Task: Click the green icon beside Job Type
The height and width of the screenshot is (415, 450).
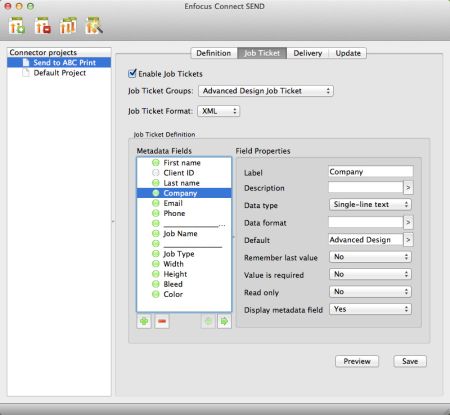Action: [x=156, y=254]
